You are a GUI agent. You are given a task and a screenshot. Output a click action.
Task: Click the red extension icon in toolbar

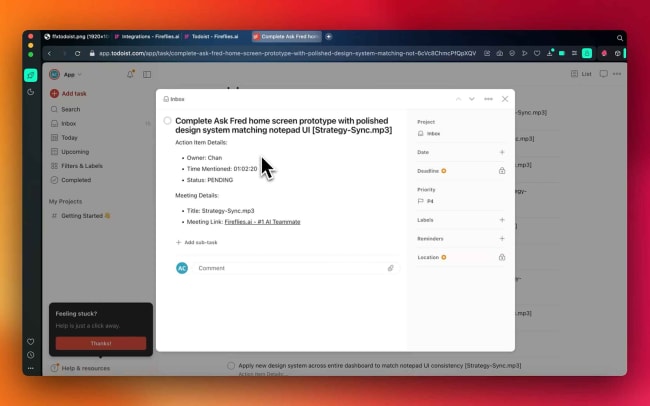pos(604,53)
